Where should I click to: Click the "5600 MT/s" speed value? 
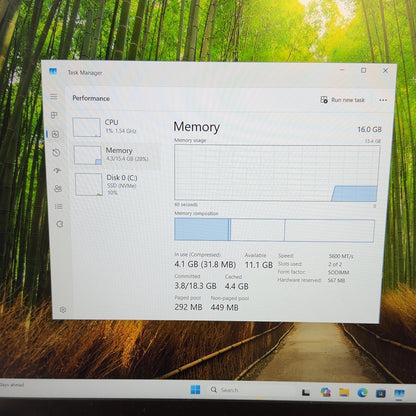point(341,256)
